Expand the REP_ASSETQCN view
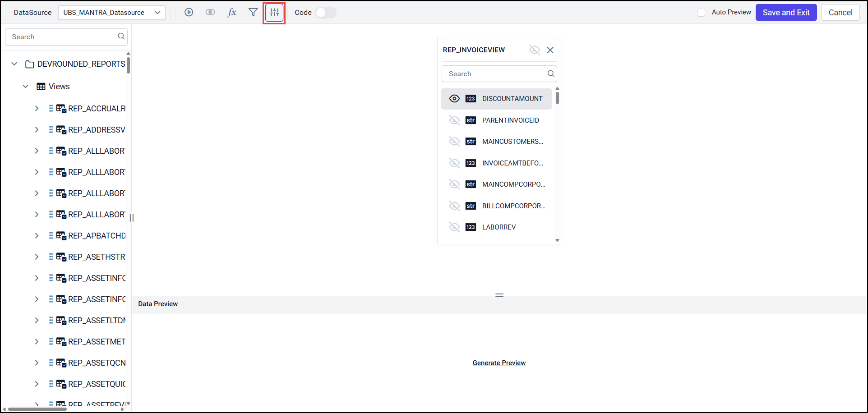 [x=37, y=363]
